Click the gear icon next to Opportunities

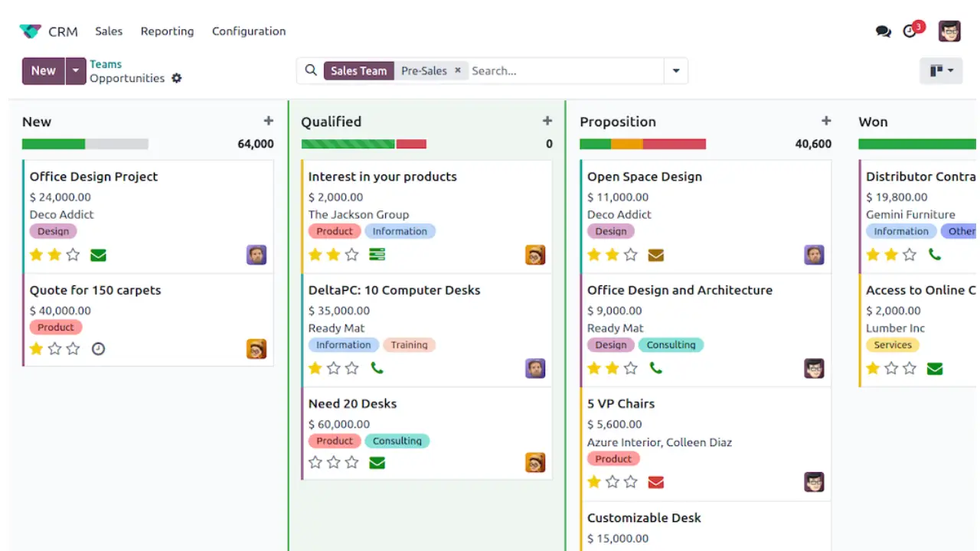(x=176, y=78)
